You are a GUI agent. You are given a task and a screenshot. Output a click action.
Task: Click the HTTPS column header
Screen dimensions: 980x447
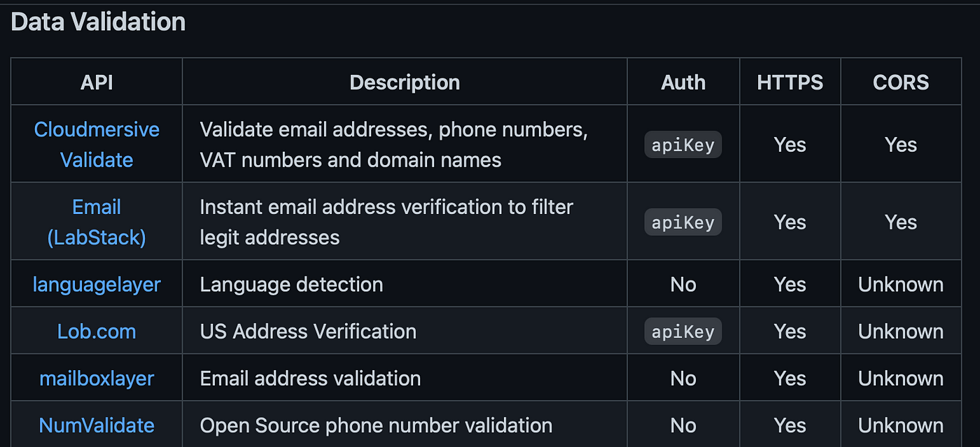click(x=790, y=83)
